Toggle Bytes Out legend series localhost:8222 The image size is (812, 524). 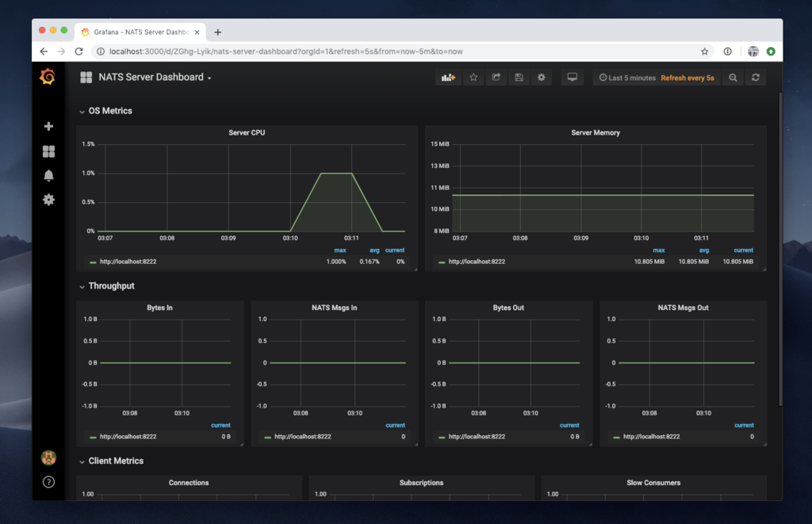click(477, 437)
